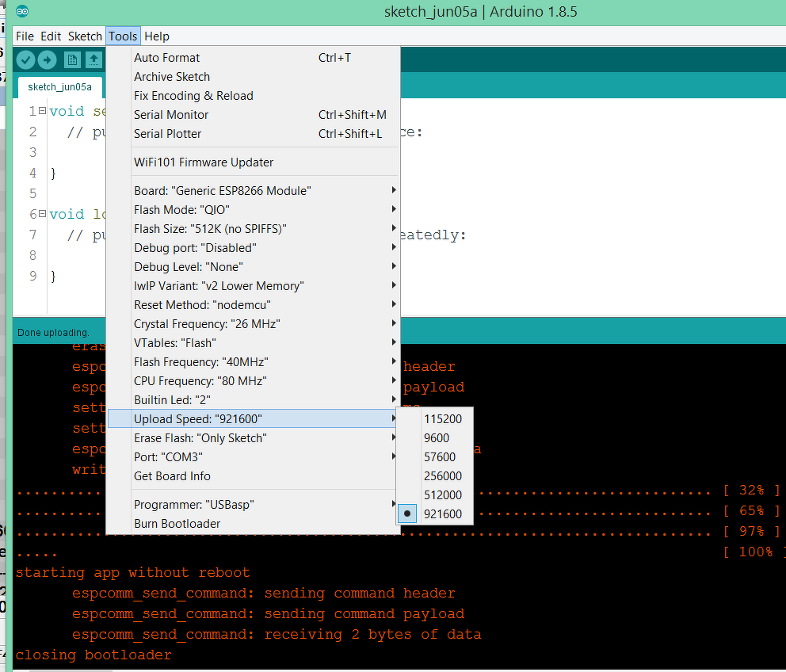The image size is (786, 672).
Task: Collapse the void loop code fold marker
Action: click(x=43, y=214)
